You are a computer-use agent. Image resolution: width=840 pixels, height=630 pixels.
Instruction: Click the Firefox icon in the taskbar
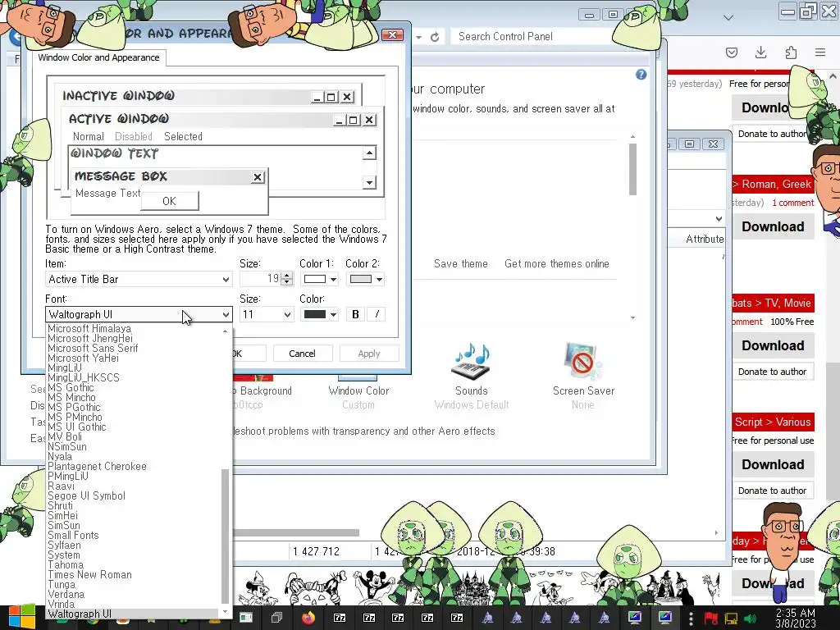(308, 618)
